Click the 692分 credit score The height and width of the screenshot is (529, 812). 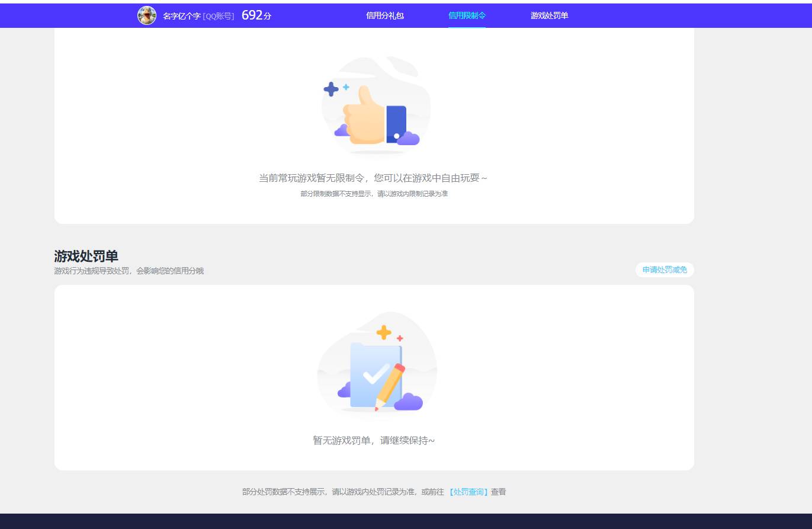[255, 15]
